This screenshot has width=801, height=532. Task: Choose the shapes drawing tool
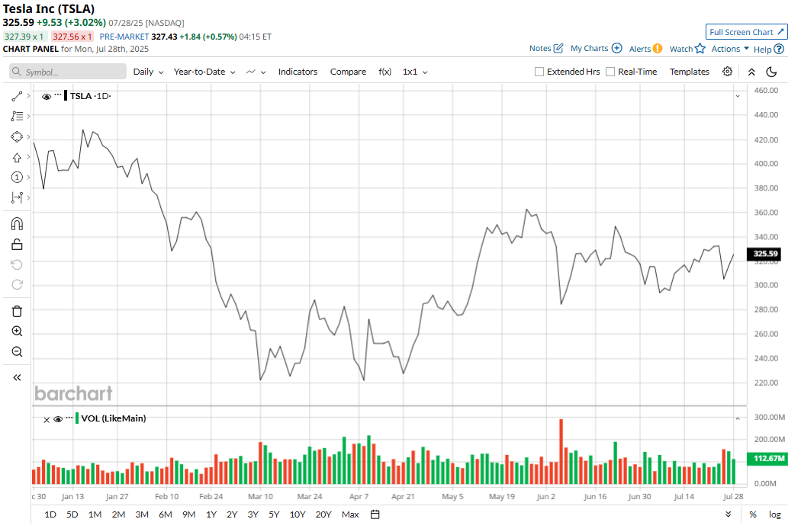tap(17, 137)
